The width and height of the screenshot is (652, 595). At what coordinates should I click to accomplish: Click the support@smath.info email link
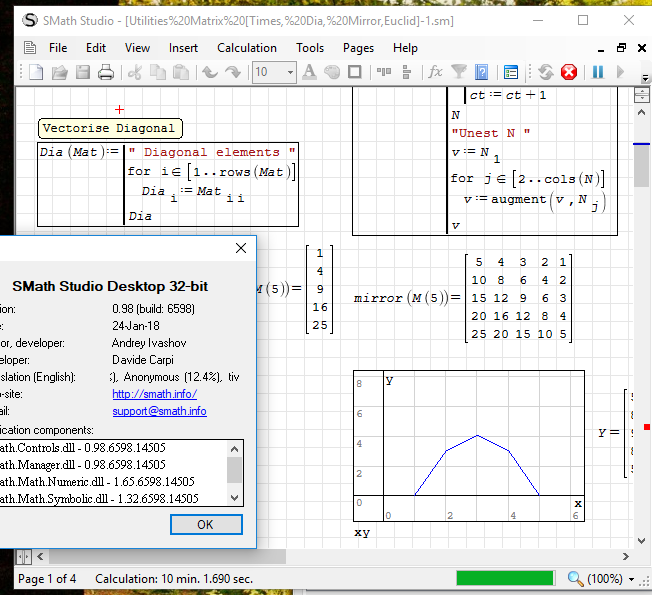(159, 411)
